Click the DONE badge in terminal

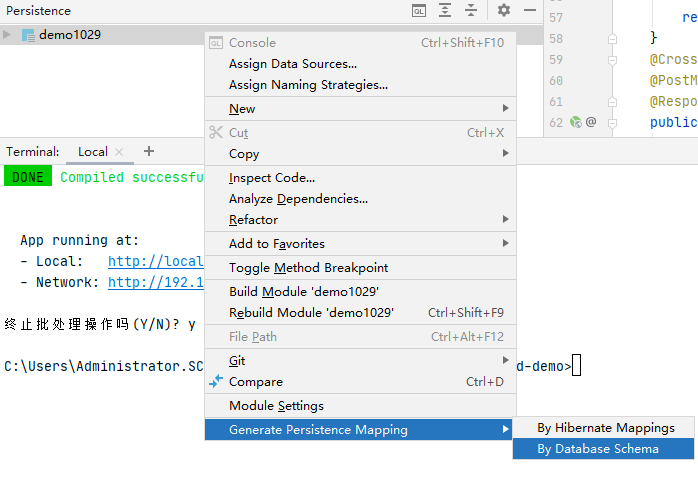click(x=28, y=177)
